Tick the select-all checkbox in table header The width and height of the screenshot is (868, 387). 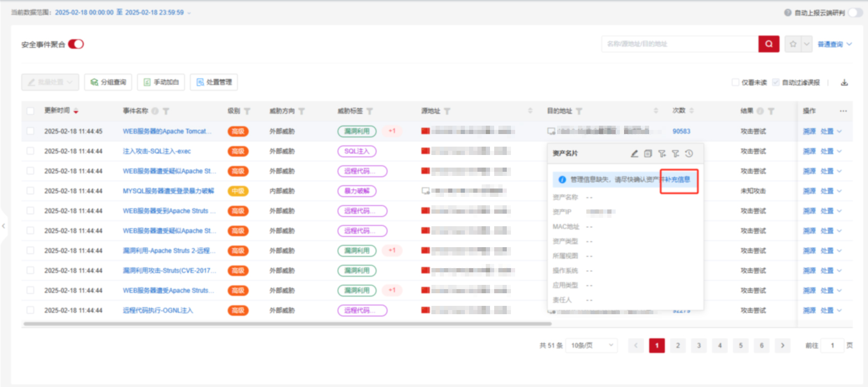click(x=30, y=111)
